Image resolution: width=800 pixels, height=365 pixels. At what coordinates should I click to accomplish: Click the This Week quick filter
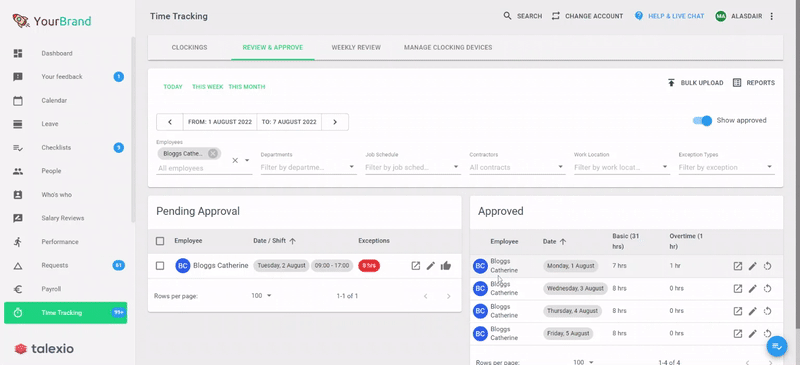208,87
